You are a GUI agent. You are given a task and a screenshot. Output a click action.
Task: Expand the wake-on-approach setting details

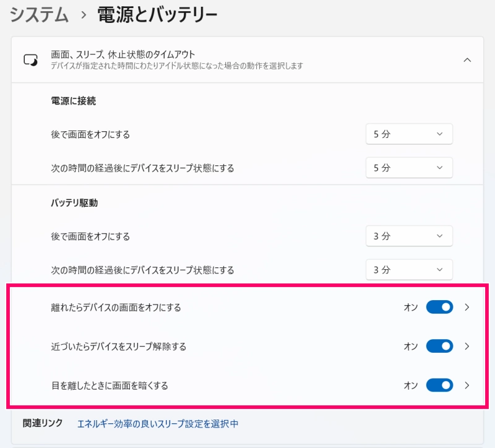click(x=467, y=346)
